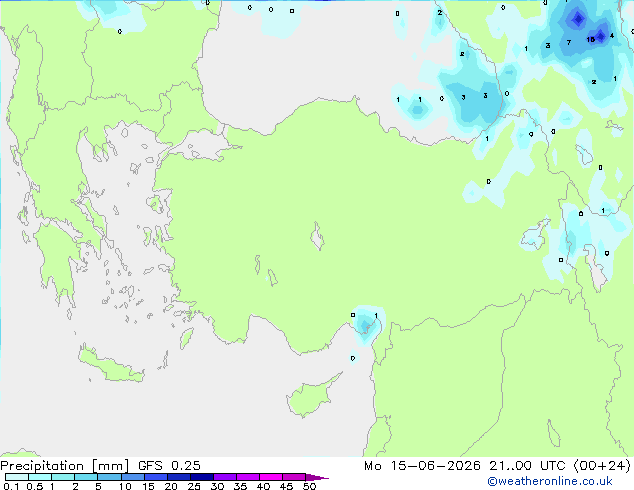Click the "20" legend scale label
634x490 pixels.
point(171,486)
